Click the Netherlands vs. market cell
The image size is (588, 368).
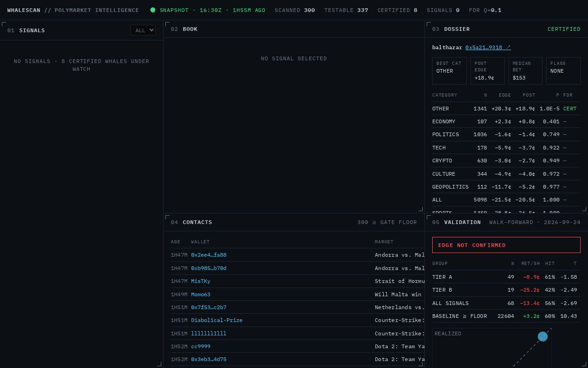(x=400, y=307)
